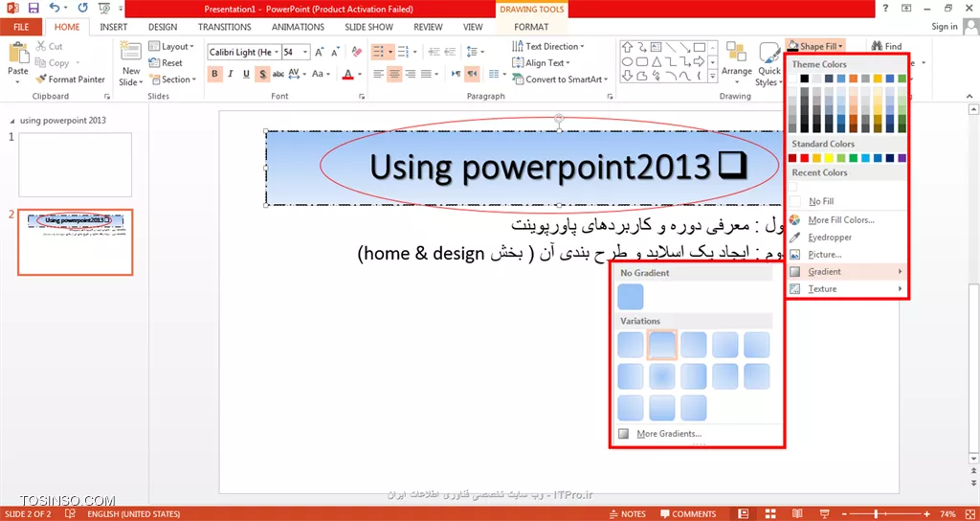Open Change Case Aa dropdown
Image resolution: width=980 pixels, height=521 pixels.
click(x=321, y=74)
